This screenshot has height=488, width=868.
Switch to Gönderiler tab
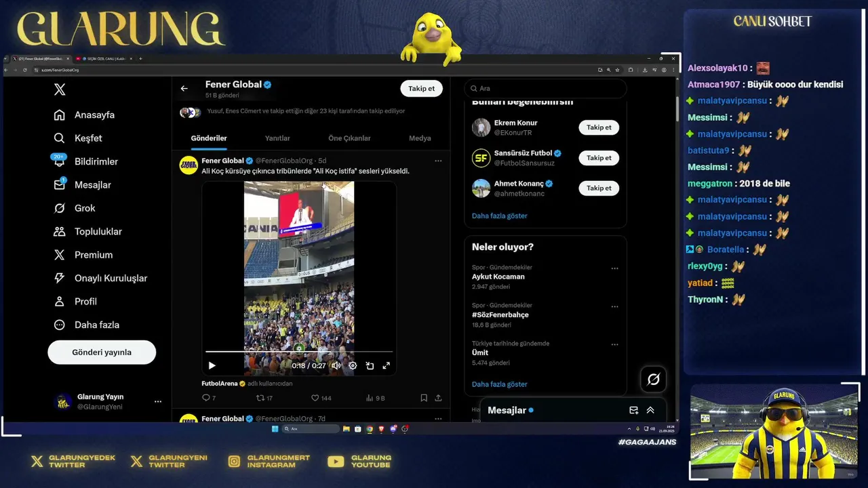pyautogui.click(x=209, y=138)
